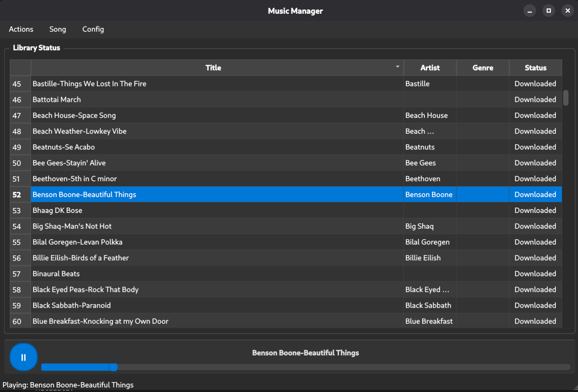Close the Music Manager window

(567, 11)
